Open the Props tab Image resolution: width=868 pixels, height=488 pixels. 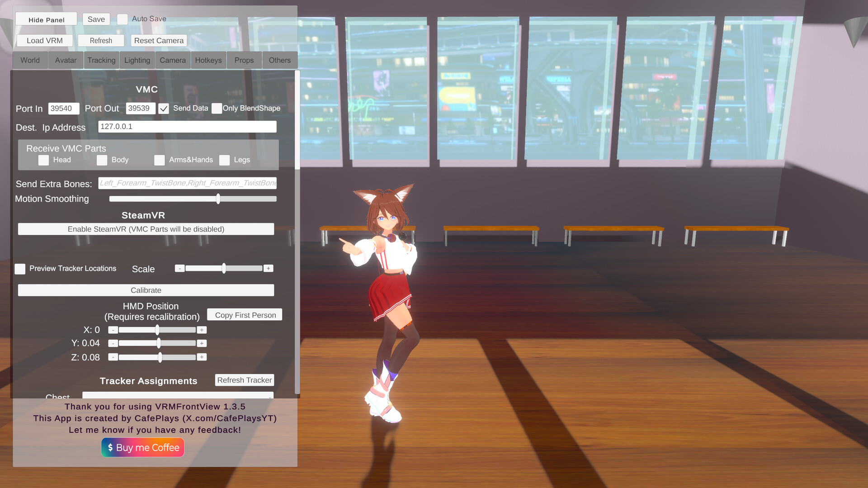pyautogui.click(x=244, y=60)
